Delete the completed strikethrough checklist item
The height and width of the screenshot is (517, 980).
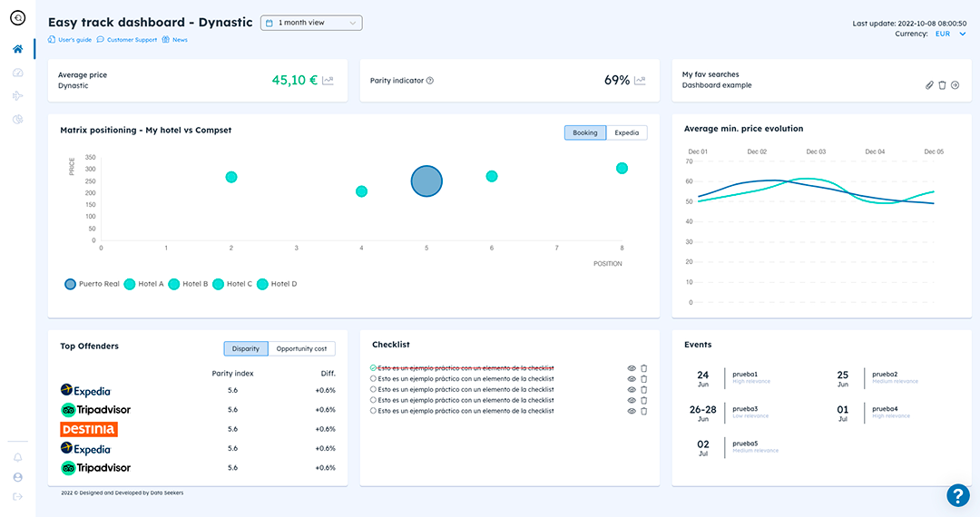coord(643,368)
